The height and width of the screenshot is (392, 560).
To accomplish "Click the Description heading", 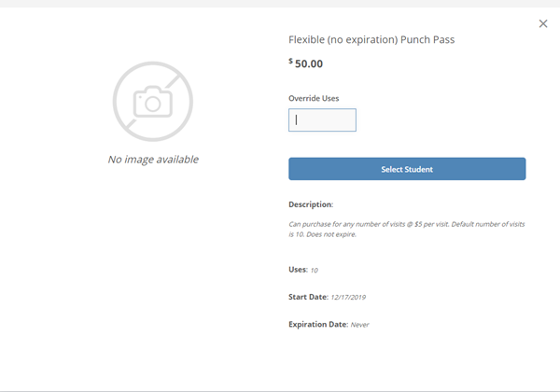I will pos(311,204).
